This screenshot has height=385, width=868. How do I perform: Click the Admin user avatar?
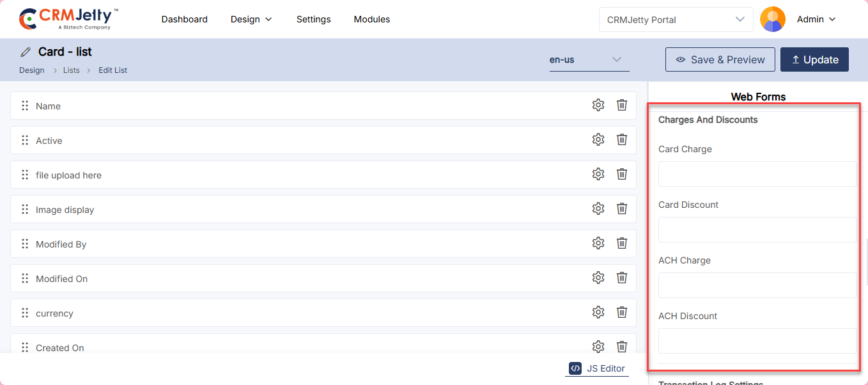(x=772, y=19)
